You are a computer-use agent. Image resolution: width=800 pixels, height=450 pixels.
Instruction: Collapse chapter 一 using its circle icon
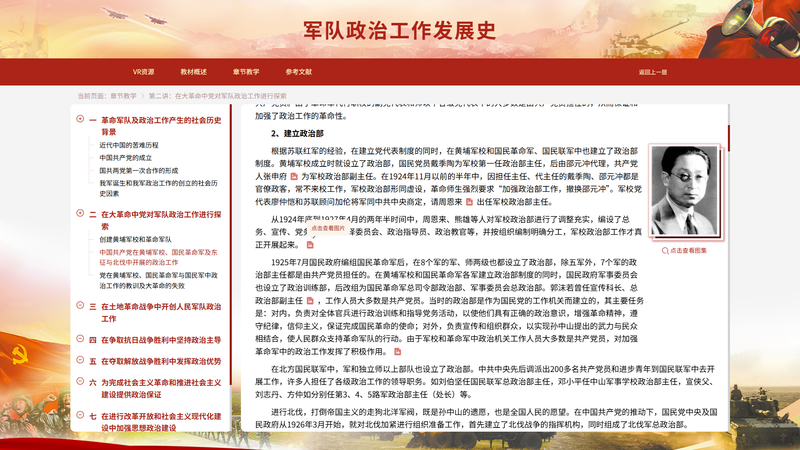point(80,120)
